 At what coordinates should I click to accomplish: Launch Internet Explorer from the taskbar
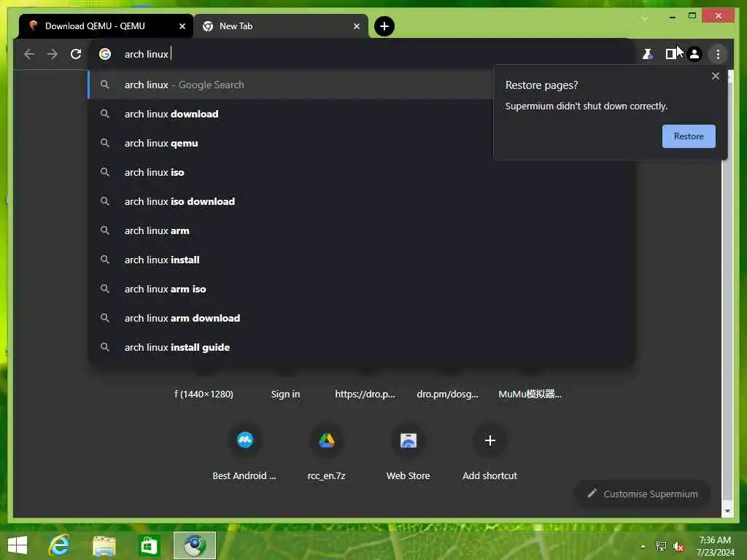coord(59,545)
